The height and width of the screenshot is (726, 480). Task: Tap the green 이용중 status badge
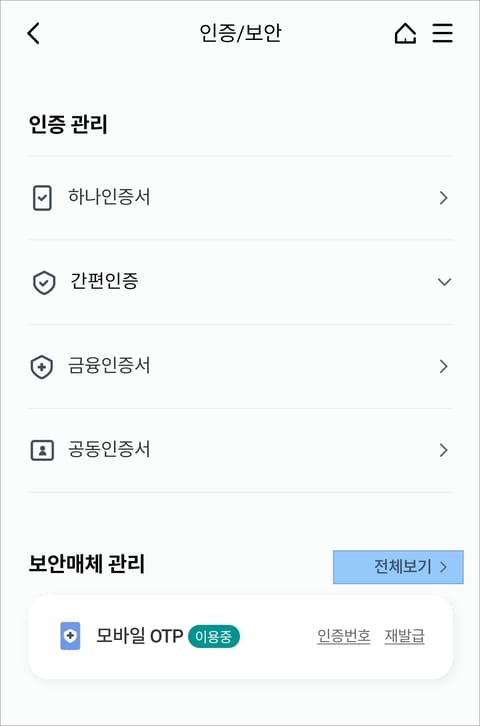(x=213, y=636)
